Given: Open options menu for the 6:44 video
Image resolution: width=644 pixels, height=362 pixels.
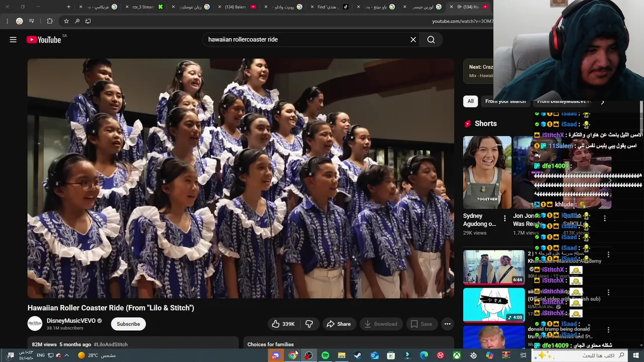Looking at the screenshot, I should tap(608, 255).
